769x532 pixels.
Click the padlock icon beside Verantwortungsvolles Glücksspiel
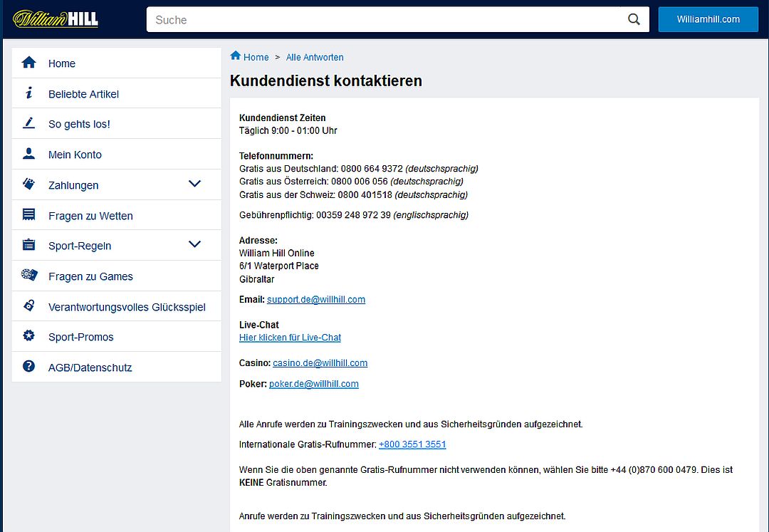tap(29, 306)
